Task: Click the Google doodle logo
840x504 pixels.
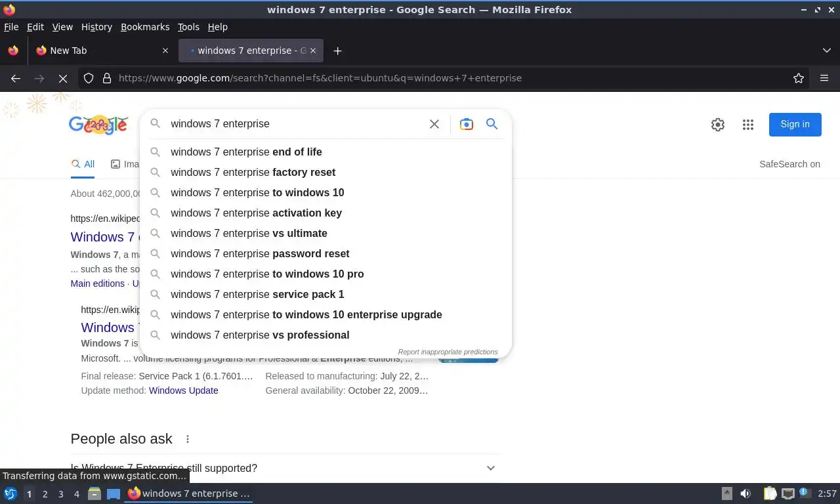Action: point(98,124)
